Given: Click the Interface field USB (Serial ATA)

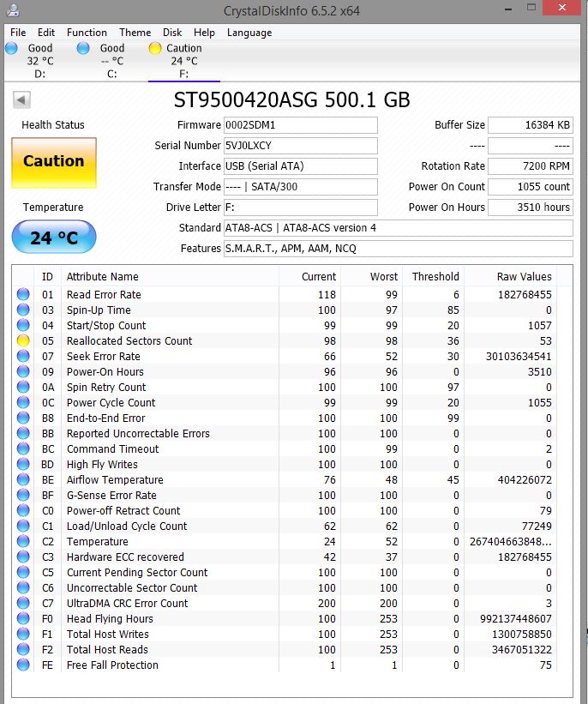Looking at the screenshot, I should 300,166.
